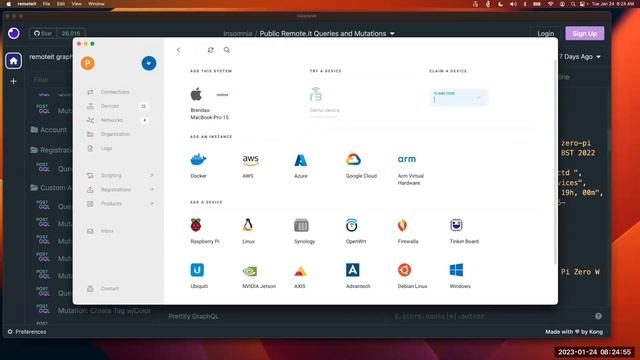The width and height of the screenshot is (640, 360).
Task: Open Products in the sidebar
Action: 111,204
